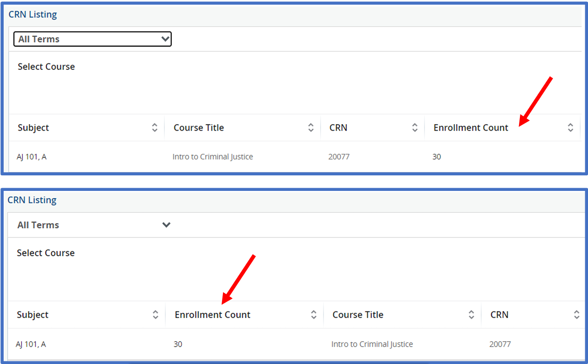The height and width of the screenshot is (364, 588).
Task: Click Subject sort arrows in lower CRN listing
Action: click(x=155, y=315)
